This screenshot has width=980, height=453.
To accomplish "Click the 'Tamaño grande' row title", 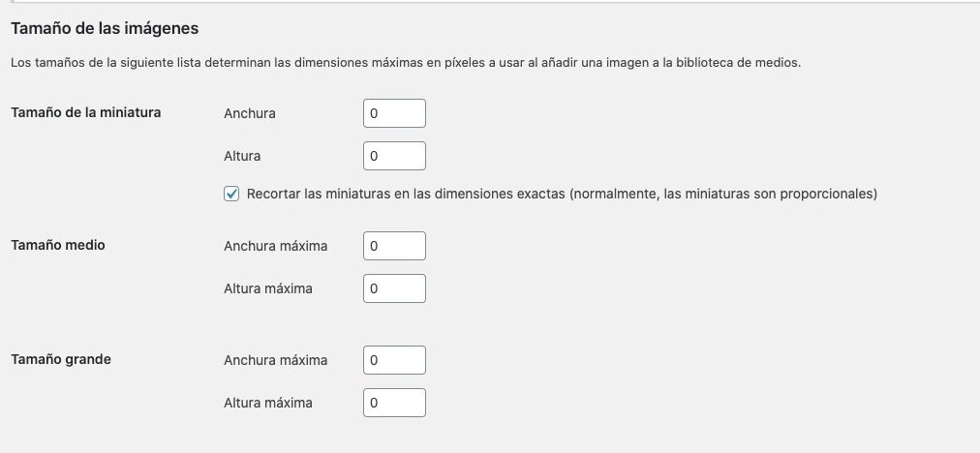I will (x=61, y=359).
